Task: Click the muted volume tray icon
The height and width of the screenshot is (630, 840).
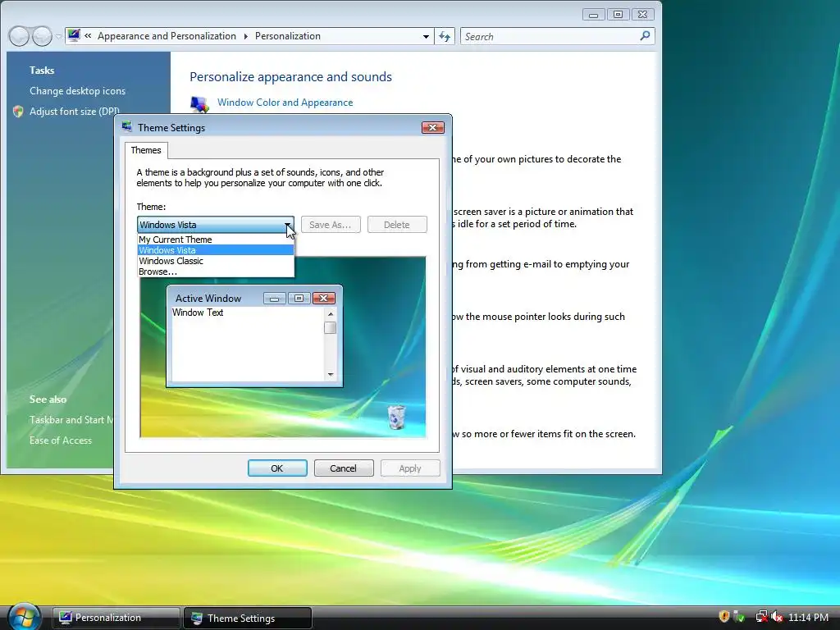Action: 777,617
